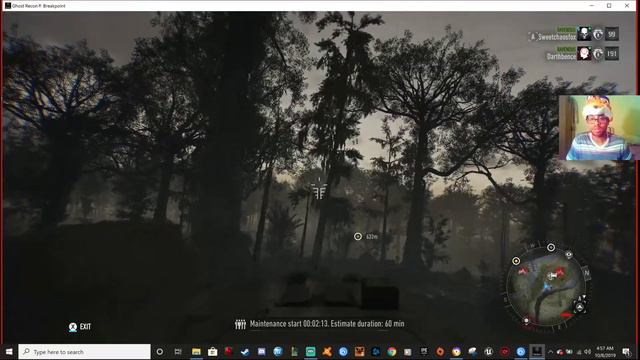Click the Darthbonce player name
This screenshot has height=360, width=640.
[x=561, y=57]
